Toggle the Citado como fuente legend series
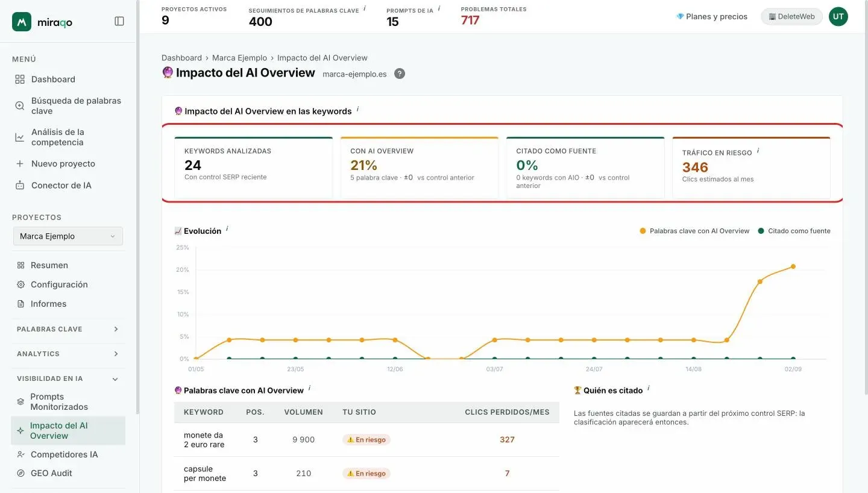Screen dimensions: 868x493 pyautogui.click(x=794, y=231)
